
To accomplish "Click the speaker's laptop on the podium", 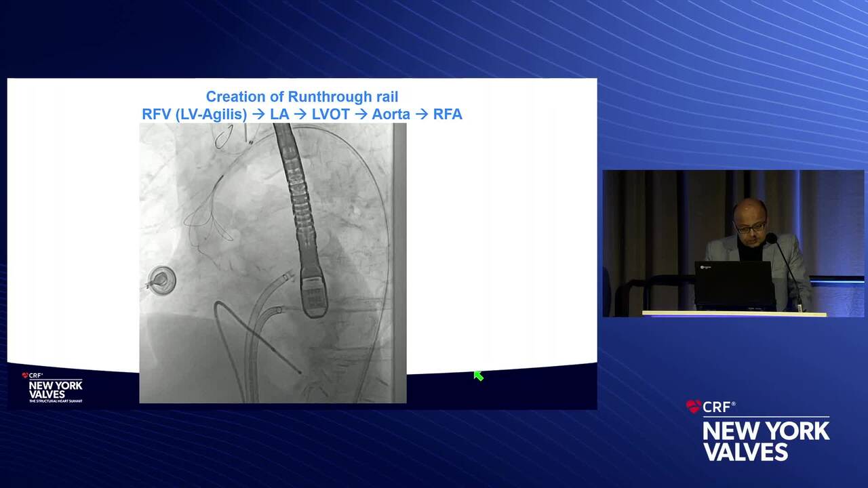I will [x=733, y=285].
